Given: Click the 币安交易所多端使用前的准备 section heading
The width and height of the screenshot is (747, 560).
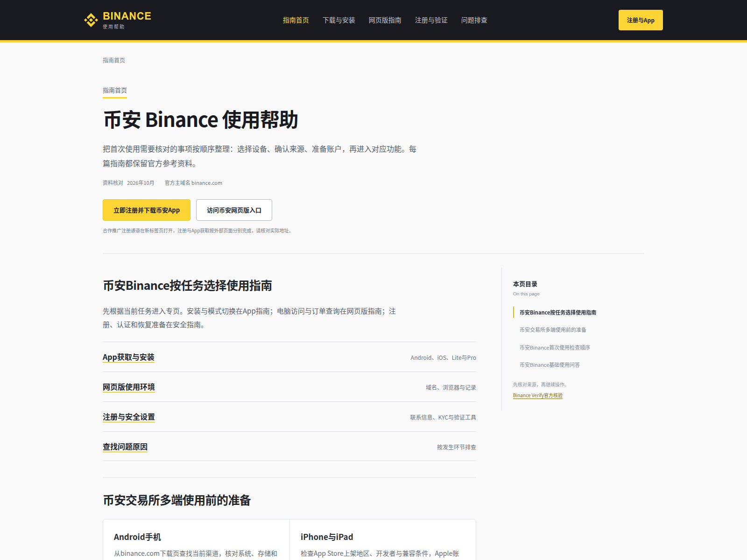Looking at the screenshot, I should (x=177, y=500).
